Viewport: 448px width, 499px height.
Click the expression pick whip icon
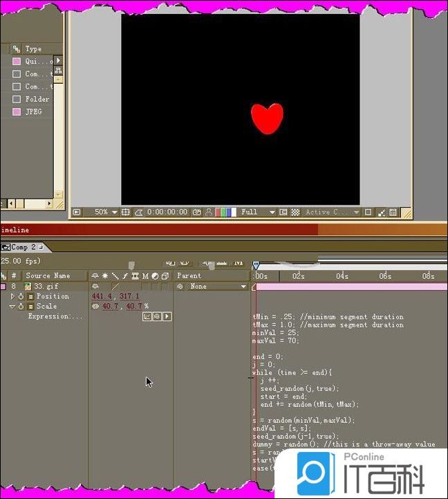click(157, 317)
